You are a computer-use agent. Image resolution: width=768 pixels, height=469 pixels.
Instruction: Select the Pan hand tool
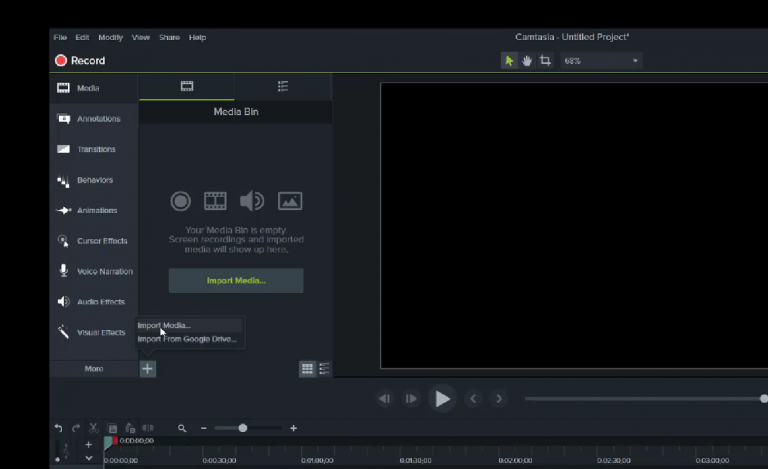click(527, 61)
